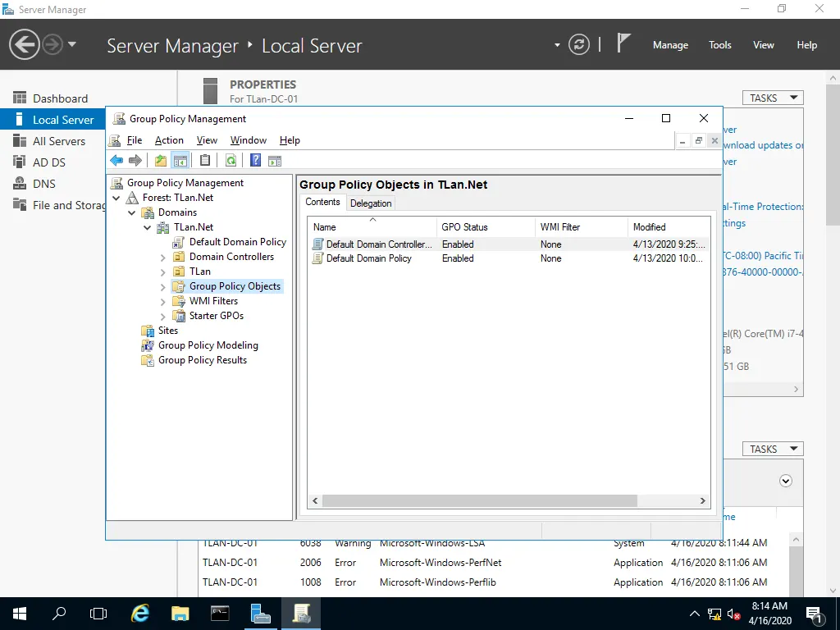The height and width of the screenshot is (630, 840).
Task: Sort by the Modified column header
Action: pos(669,227)
